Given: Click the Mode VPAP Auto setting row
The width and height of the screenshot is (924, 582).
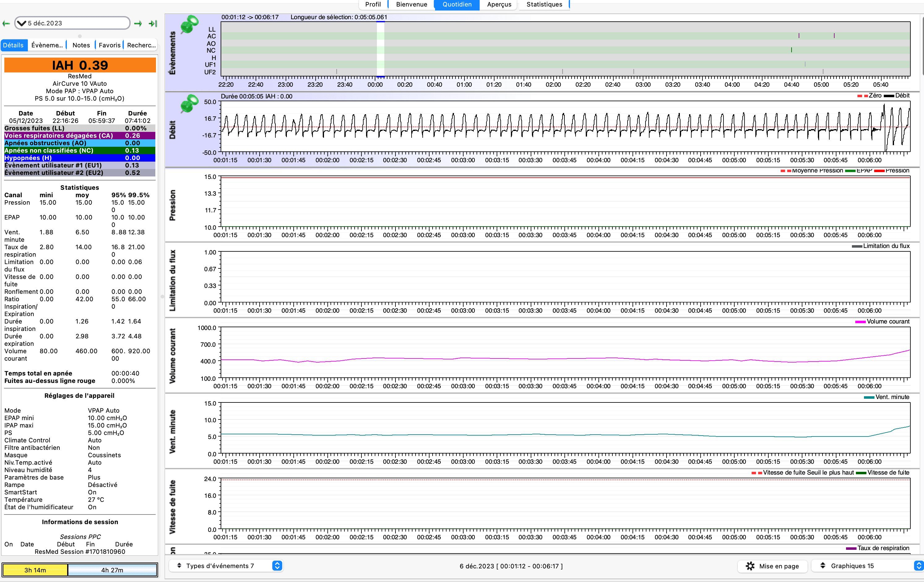Looking at the screenshot, I should (x=62, y=410).
